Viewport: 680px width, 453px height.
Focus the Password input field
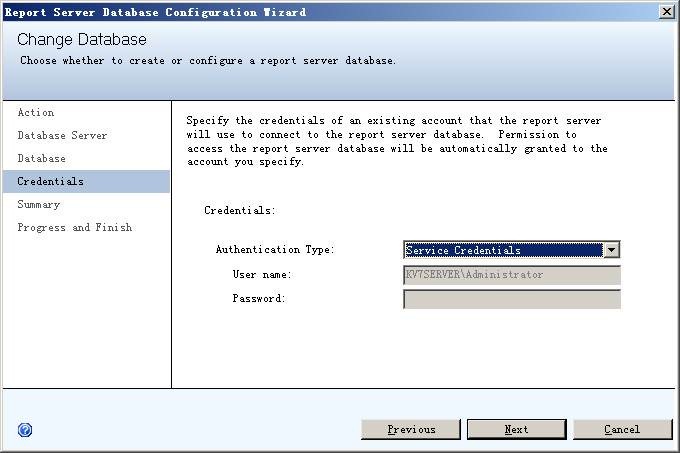tap(511, 299)
